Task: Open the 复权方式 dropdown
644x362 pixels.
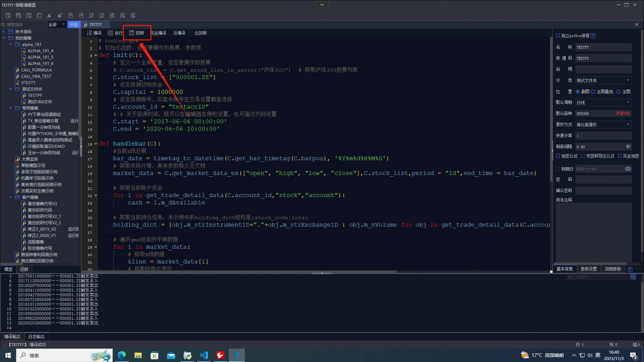Action: point(603,125)
